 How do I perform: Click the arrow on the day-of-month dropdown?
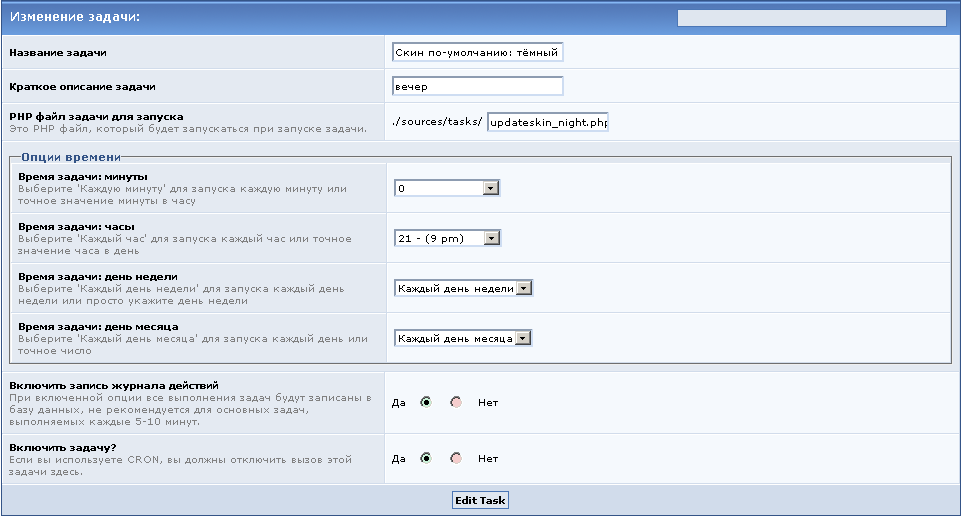(x=523, y=338)
